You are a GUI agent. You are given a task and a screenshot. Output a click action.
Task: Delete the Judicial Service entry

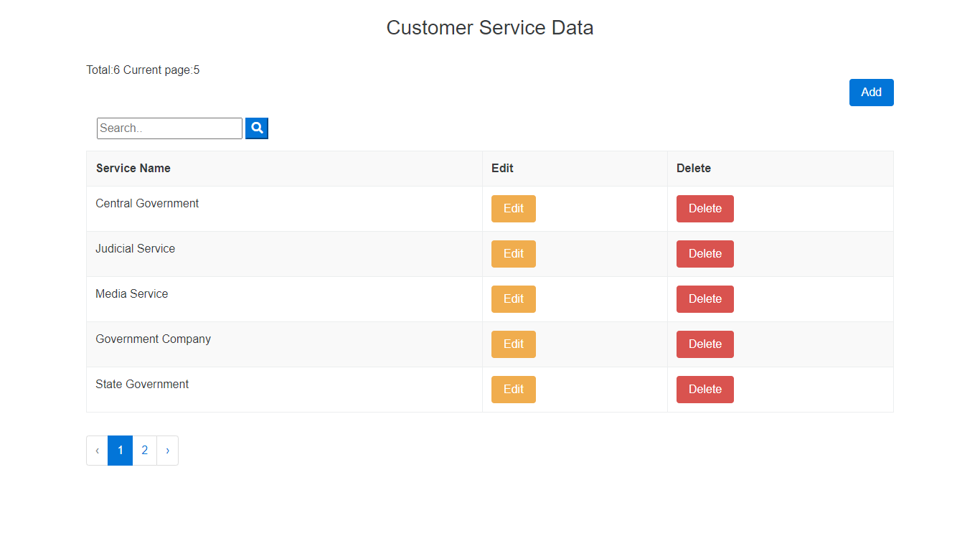click(x=705, y=254)
